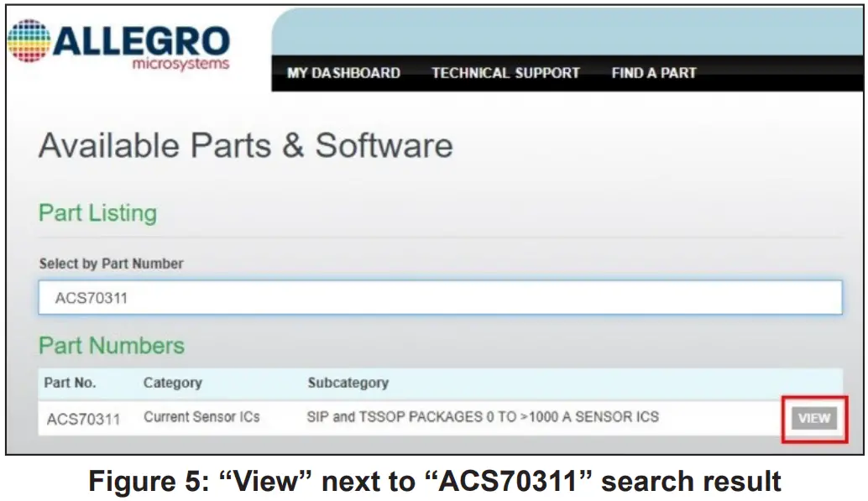Click the Part Listing heading
The height and width of the screenshot is (501, 868).
click(98, 213)
